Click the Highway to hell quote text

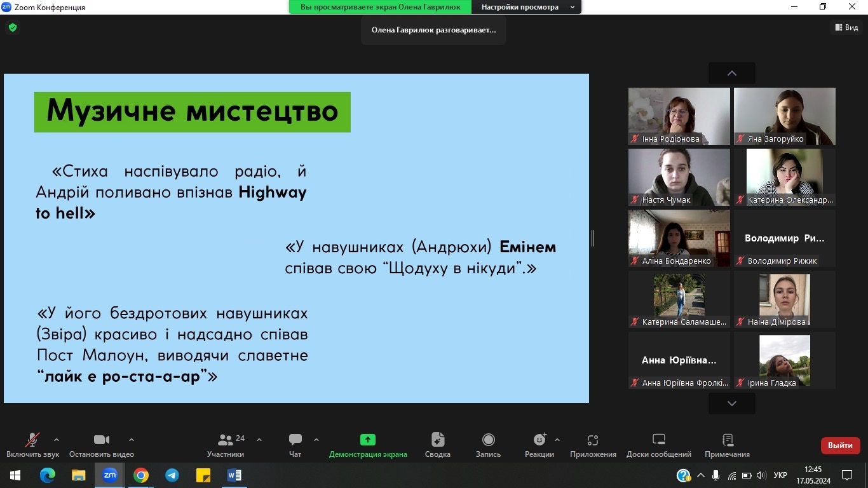[x=172, y=193]
